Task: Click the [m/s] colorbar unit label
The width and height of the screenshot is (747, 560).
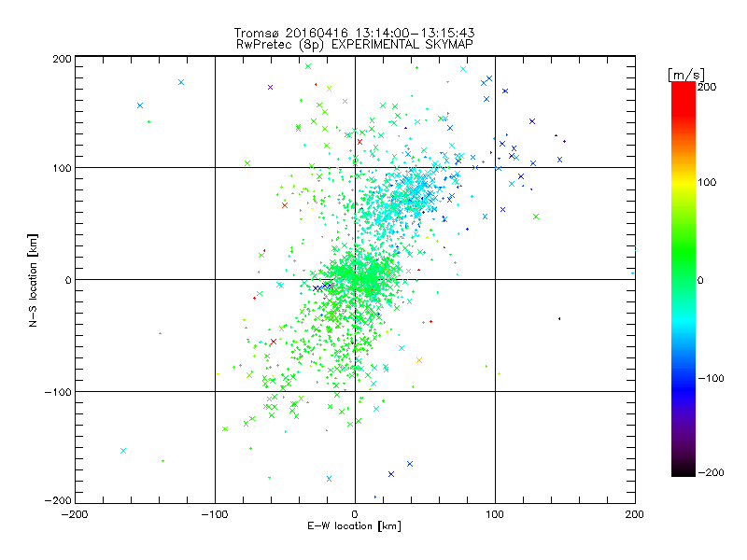Action: 685,75
